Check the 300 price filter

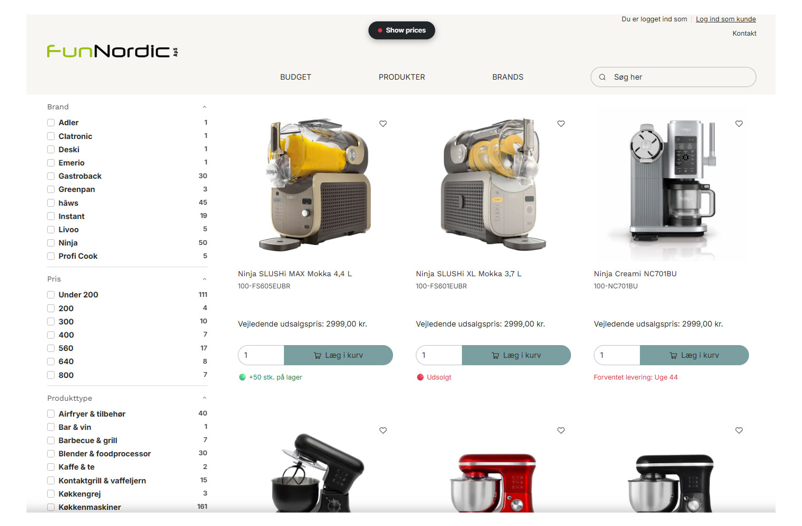tap(51, 321)
